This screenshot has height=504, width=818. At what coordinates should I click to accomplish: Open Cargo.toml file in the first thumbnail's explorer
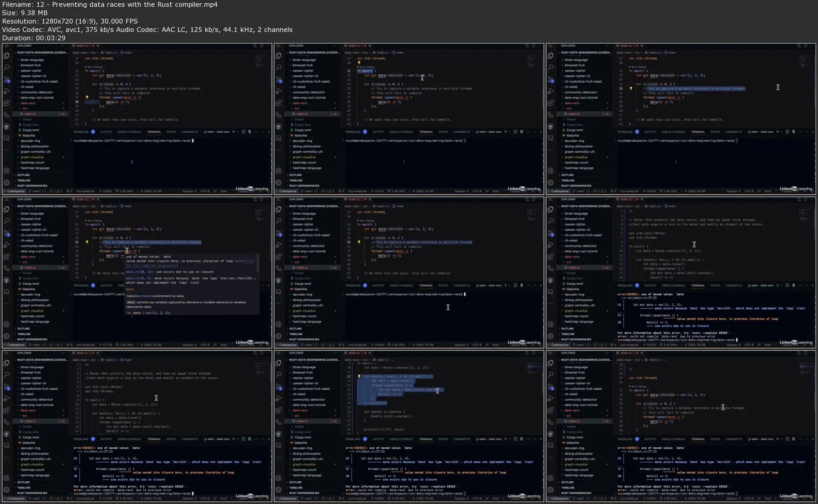[x=31, y=130]
